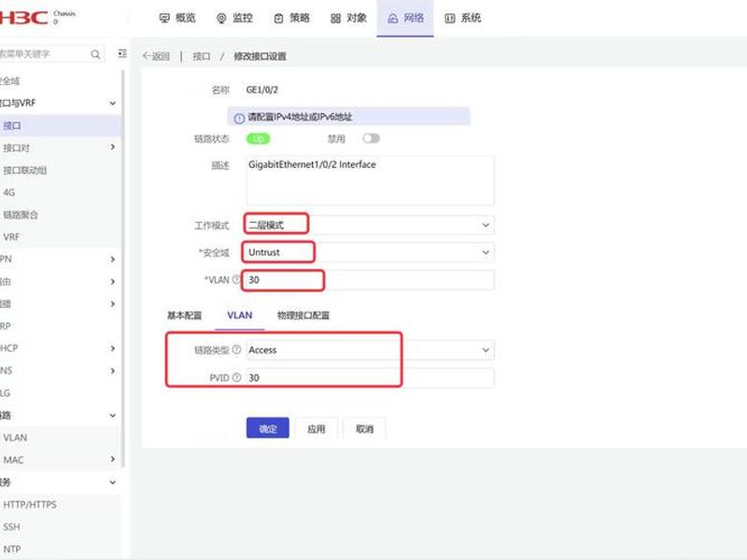
Task: Open the 网络 top menu
Action: click(405, 18)
